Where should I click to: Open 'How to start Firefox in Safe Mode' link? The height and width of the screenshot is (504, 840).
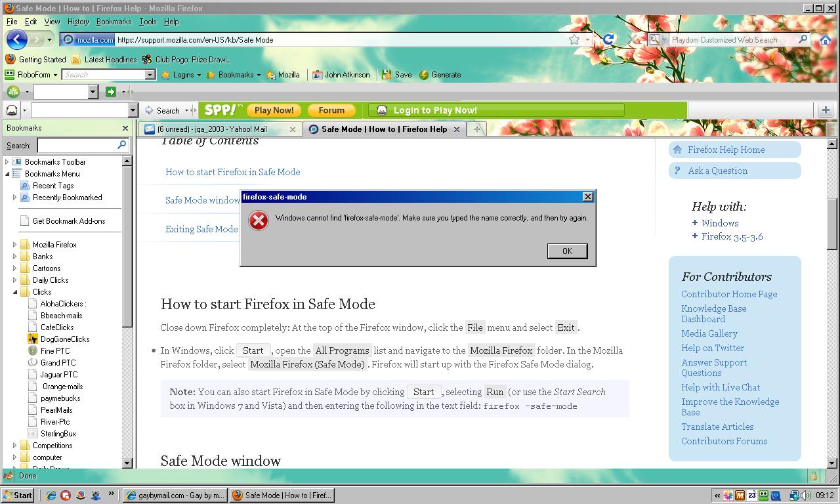232,172
